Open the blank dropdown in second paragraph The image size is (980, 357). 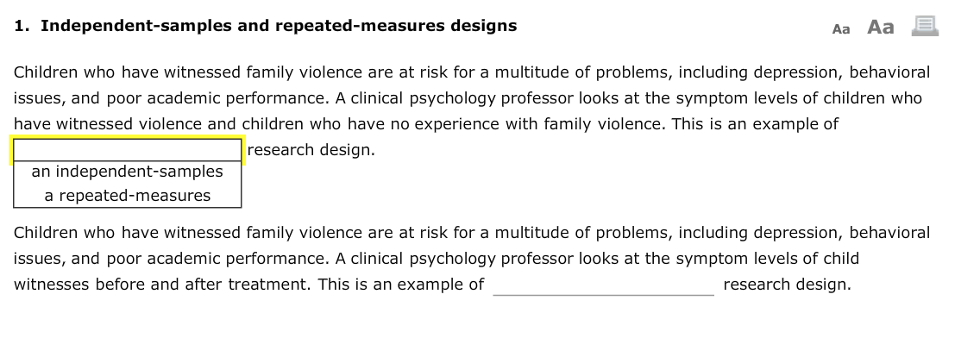click(604, 285)
